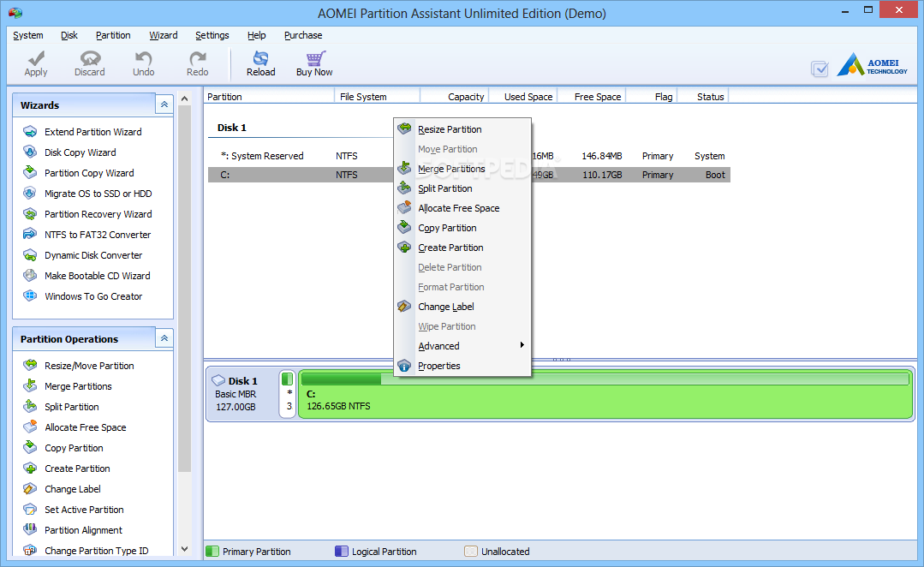Viewport: 924px width, 567px height.
Task: Select Copy Partition from context menu
Action: pos(462,228)
